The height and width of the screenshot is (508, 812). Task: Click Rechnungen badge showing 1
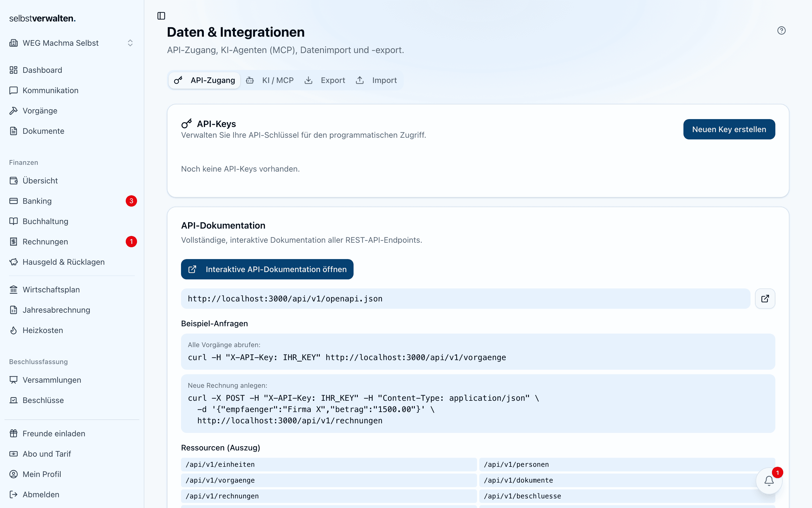[x=131, y=242]
